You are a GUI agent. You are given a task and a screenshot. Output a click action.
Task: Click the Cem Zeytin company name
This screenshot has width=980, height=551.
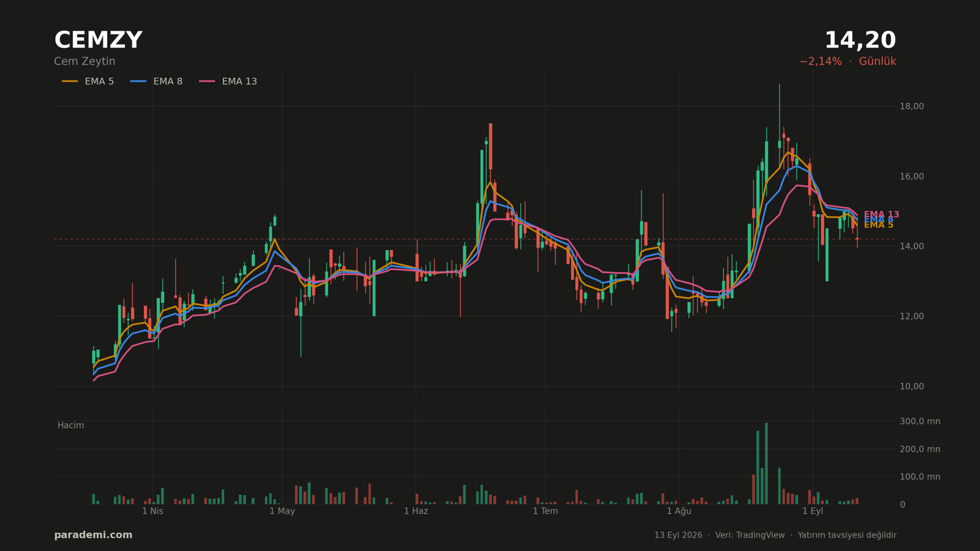[85, 61]
